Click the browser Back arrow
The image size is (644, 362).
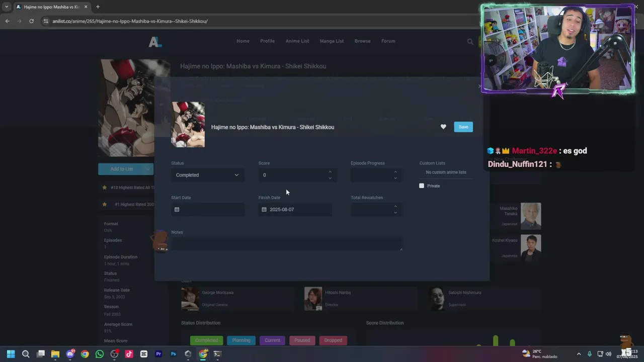point(7,21)
